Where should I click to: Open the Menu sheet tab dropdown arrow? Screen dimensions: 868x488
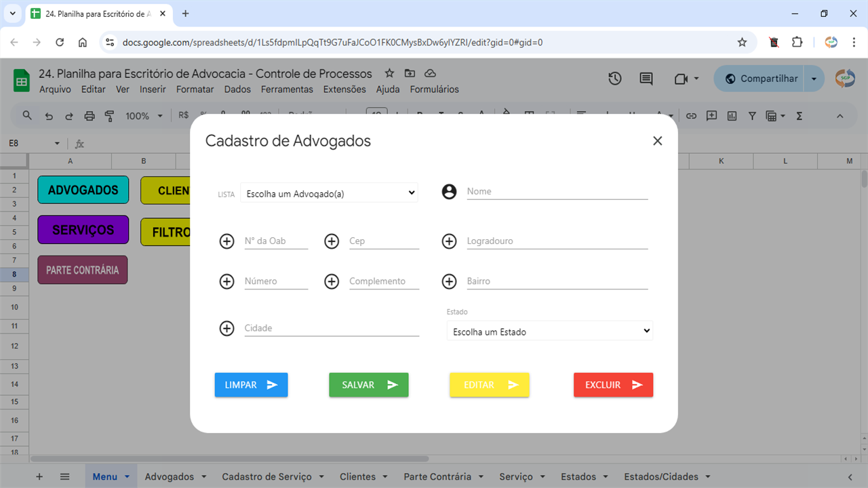click(125, 476)
